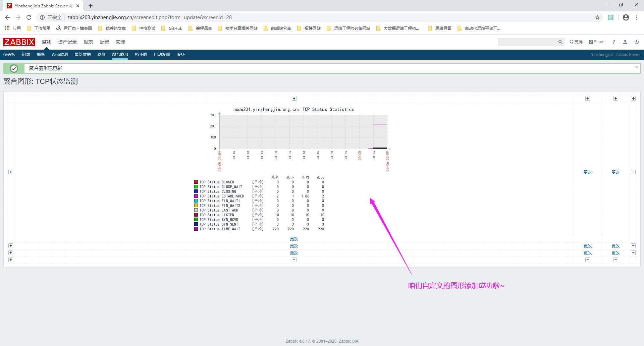Go to the 自动发现 submenu
The image size is (644, 346).
(x=162, y=55)
